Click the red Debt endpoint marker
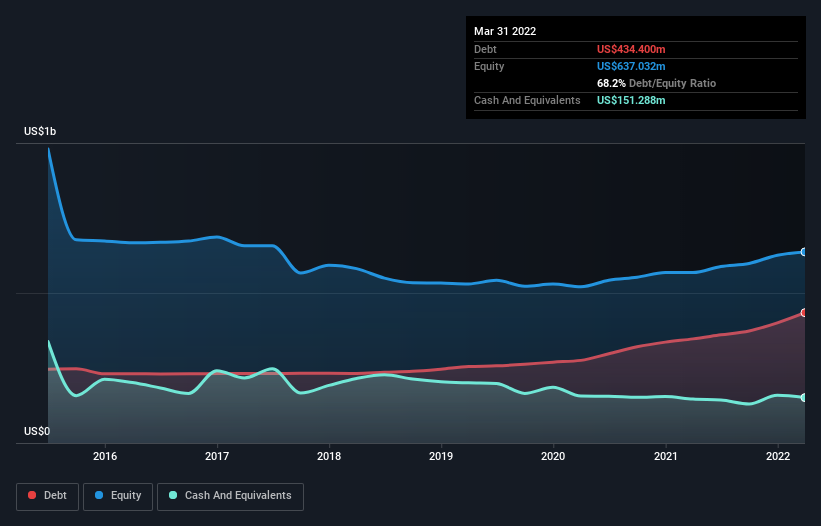Viewport: 821px width, 526px height. tap(804, 312)
